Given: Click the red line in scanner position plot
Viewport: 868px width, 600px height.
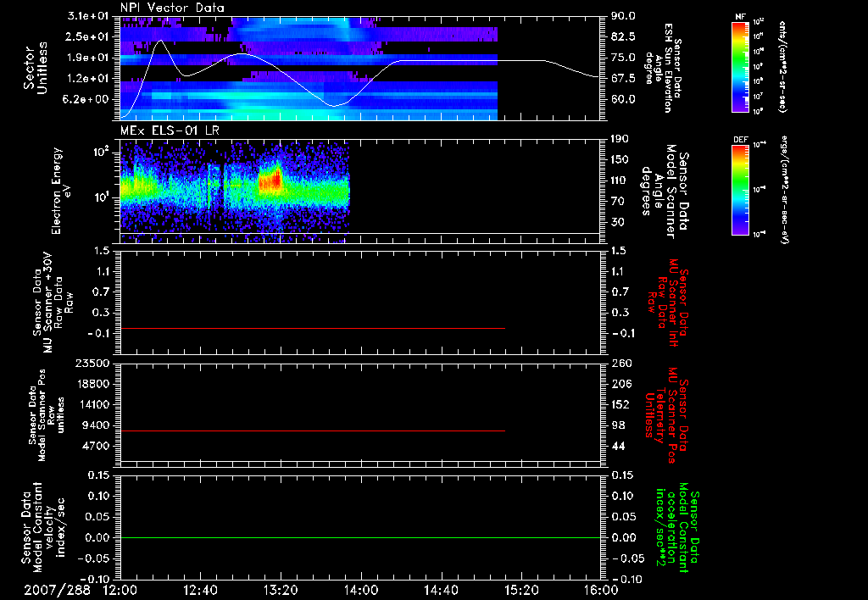Looking at the screenshot, I should tap(313, 431).
